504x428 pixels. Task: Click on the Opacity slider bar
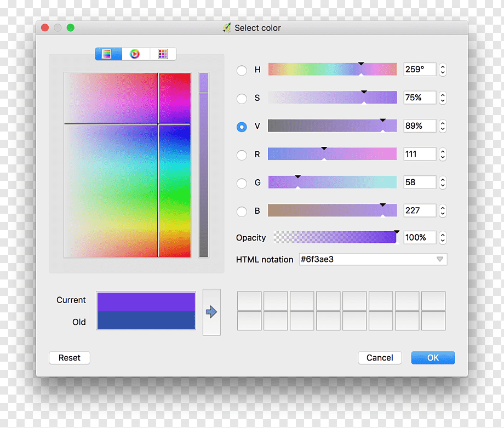click(x=335, y=237)
